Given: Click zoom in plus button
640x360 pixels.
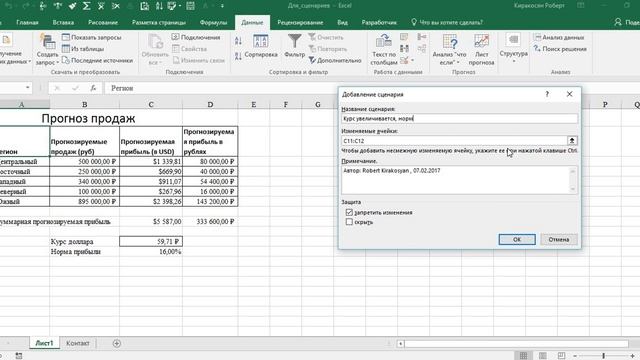Looking at the screenshot, I should 632,356.
